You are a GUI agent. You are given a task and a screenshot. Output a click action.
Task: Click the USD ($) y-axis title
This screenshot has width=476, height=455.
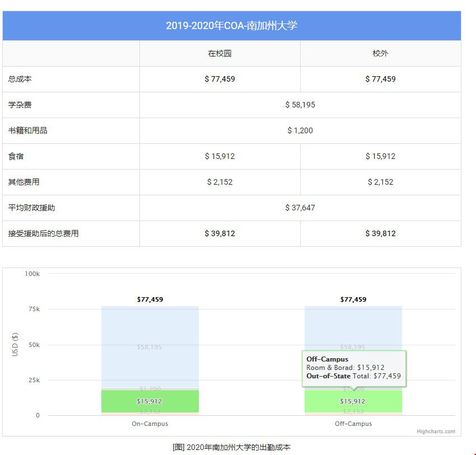17,344
